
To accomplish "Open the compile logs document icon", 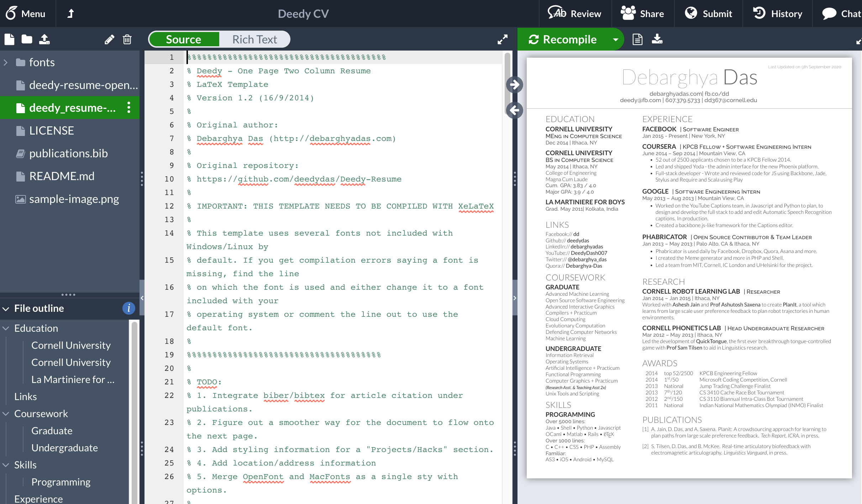I will click(x=637, y=39).
